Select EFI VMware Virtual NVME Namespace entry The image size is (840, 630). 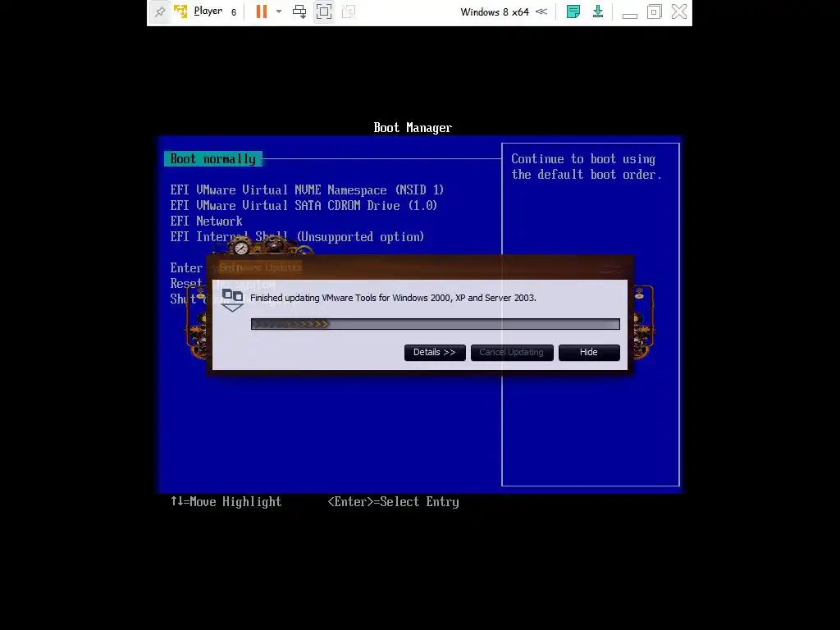(307, 190)
